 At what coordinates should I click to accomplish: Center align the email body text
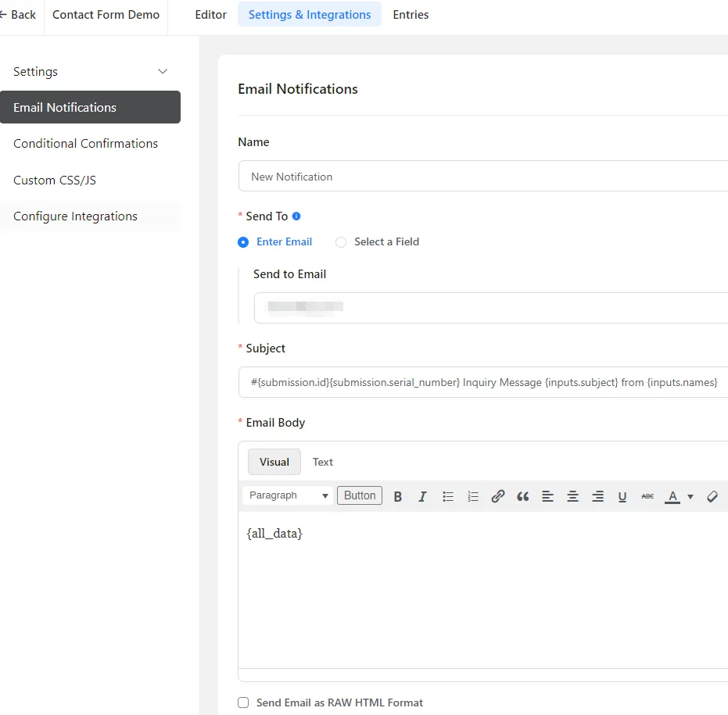pyautogui.click(x=572, y=496)
